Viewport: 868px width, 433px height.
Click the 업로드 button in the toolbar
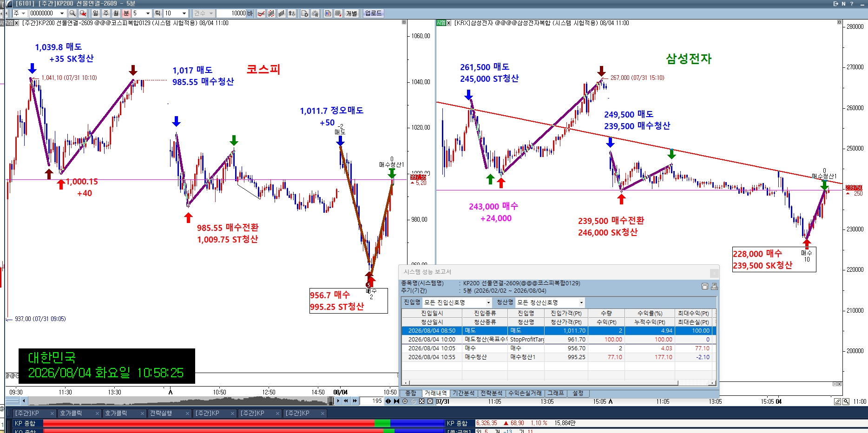tap(374, 13)
